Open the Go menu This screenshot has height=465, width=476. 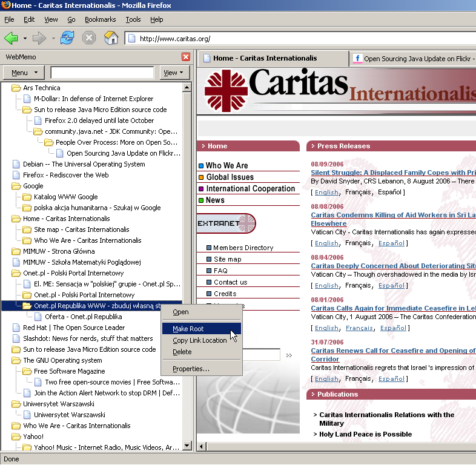tap(71, 19)
